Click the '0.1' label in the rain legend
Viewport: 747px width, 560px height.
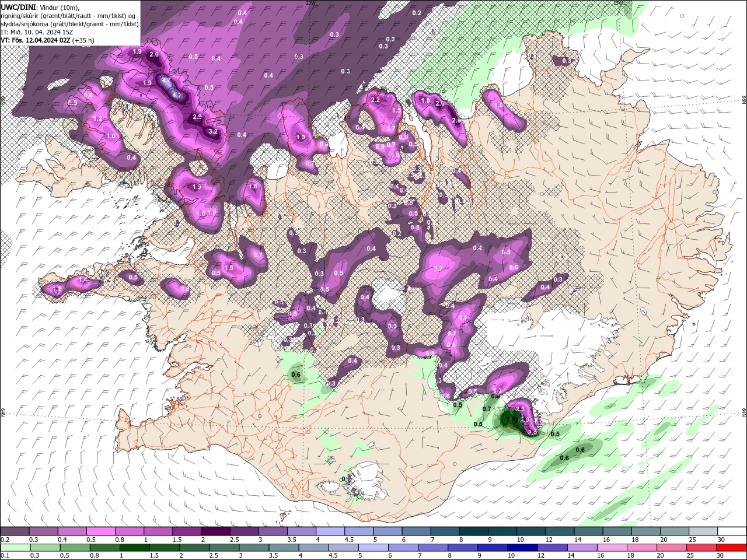point(5,555)
